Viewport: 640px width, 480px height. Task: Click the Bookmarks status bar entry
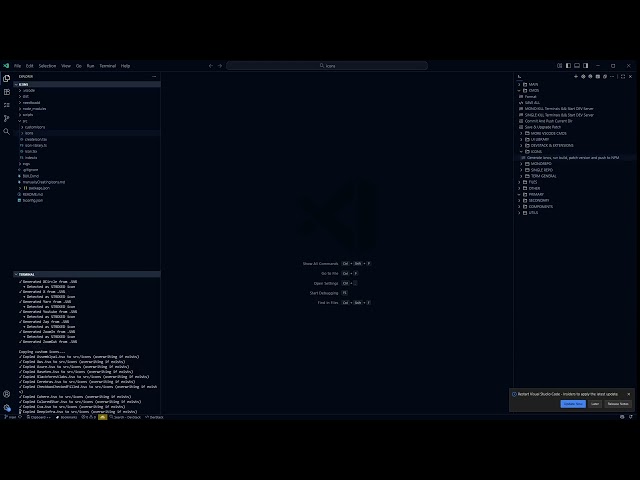pos(67,417)
